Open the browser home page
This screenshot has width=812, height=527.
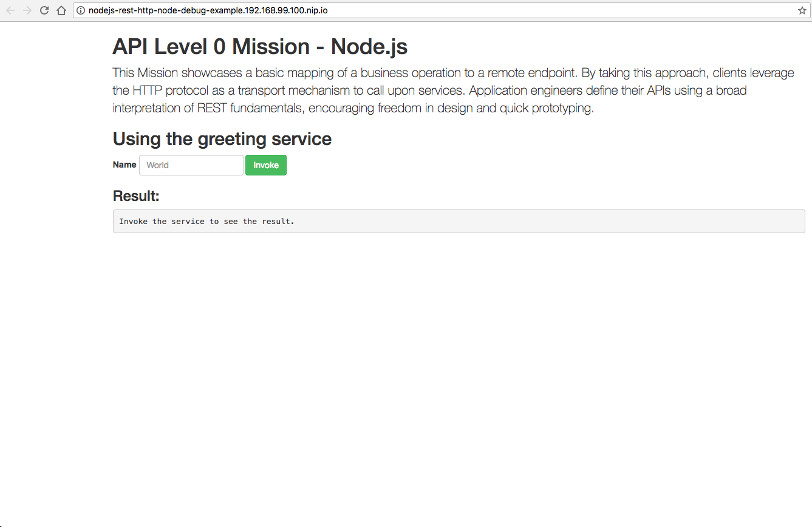point(61,10)
